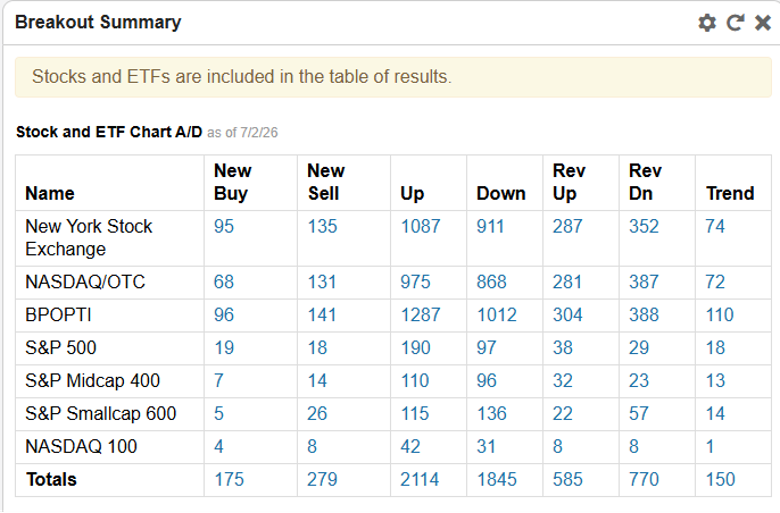Click the New Buy column header
Viewport: 780px width, 513px height.
point(232,182)
